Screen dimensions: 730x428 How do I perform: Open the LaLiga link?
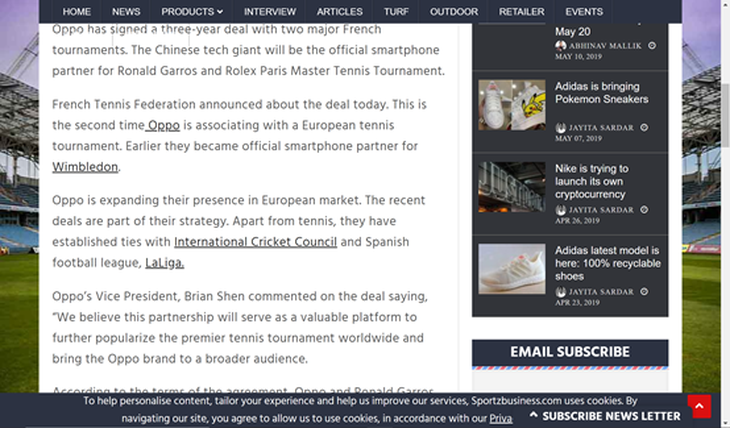pos(164,263)
